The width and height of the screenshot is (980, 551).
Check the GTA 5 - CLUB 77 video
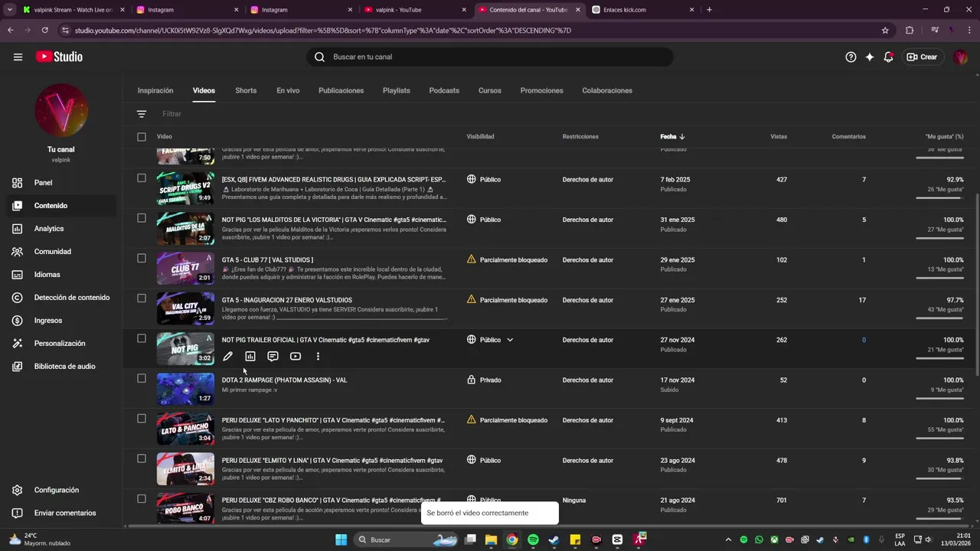[x=142, y=259]
